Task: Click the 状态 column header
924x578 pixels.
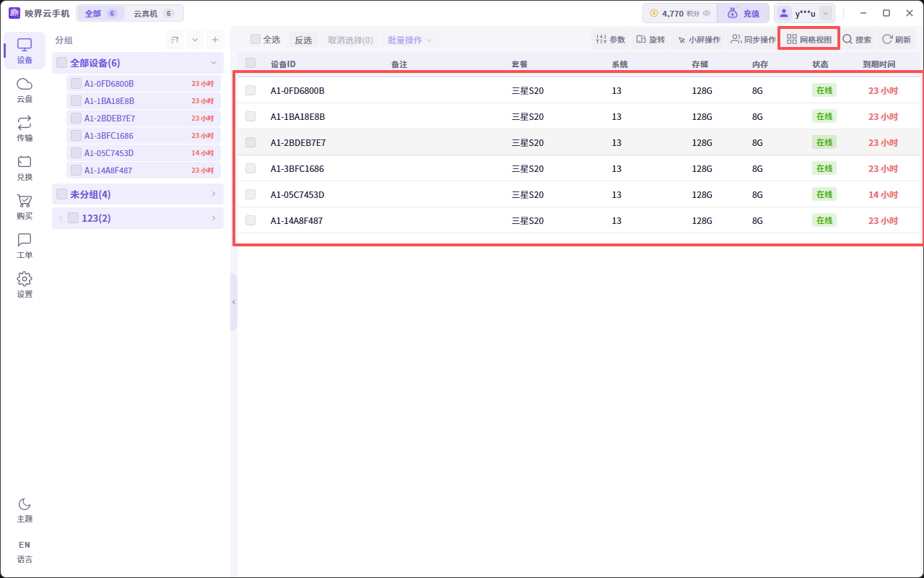Action: click(x=820, y=64)
